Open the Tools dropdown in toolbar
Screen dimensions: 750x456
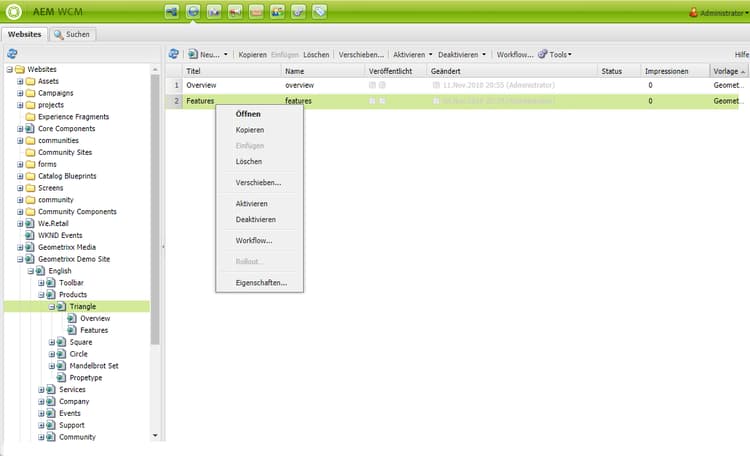[x=560, y=55]
